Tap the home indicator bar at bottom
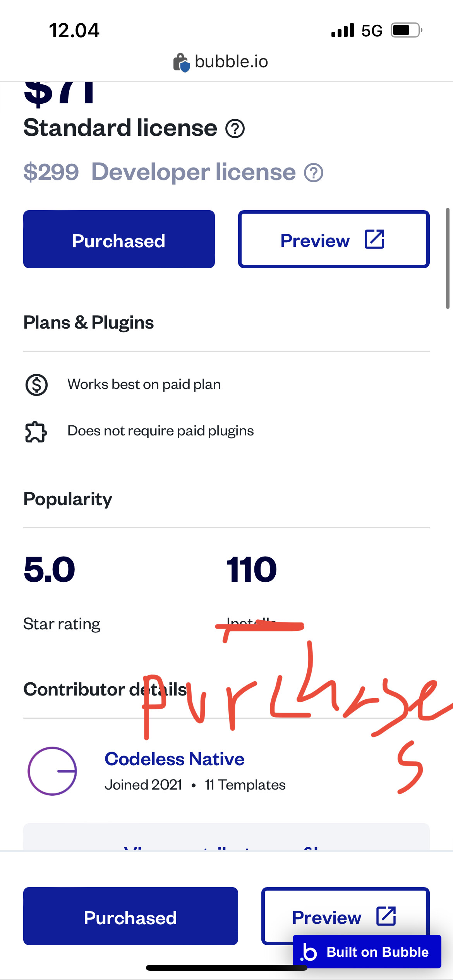 click(226, 968)
